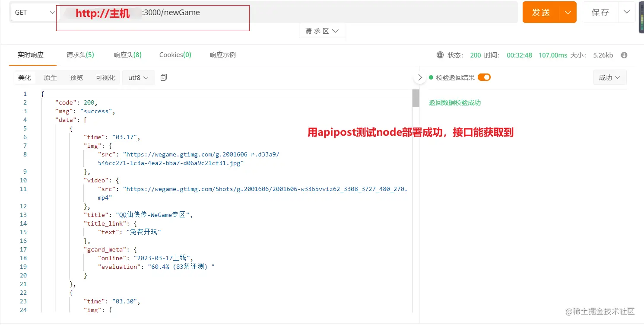
Task: Open the 成功 result dropdown
Action: pyautogui.click(x=609, y=78)
